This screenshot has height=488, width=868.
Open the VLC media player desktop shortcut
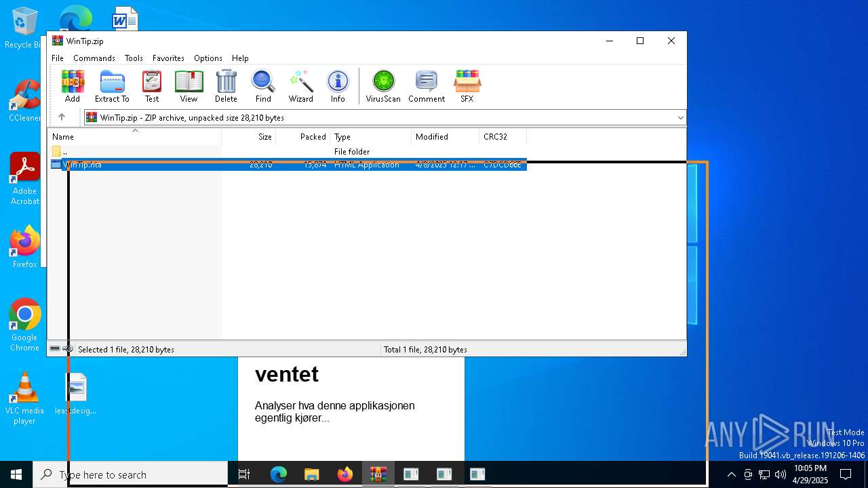click(x=24, y=399)
